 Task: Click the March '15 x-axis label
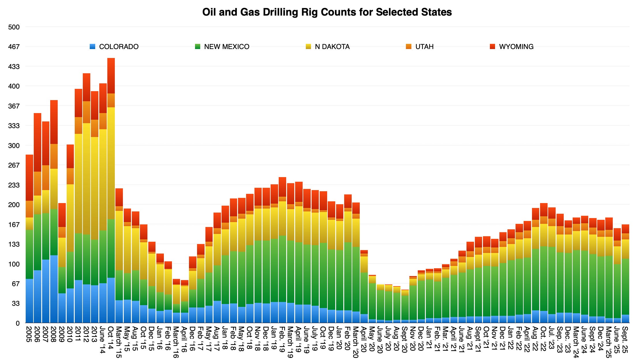pos(119,342)
